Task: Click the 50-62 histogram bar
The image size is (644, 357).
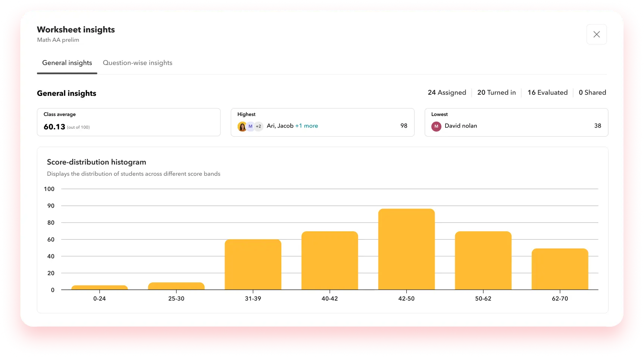Action: [x=483, y=260]
